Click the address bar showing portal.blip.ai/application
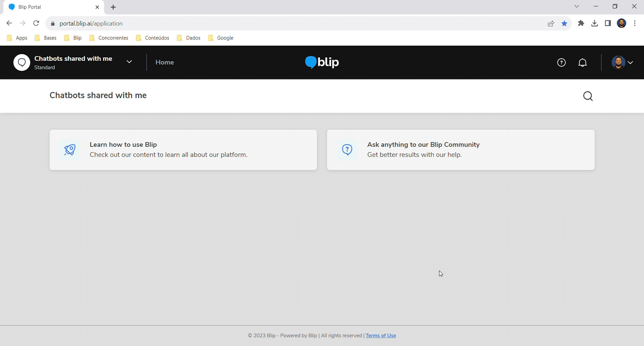This screenshot has width=644, height=346. [268, 23]
